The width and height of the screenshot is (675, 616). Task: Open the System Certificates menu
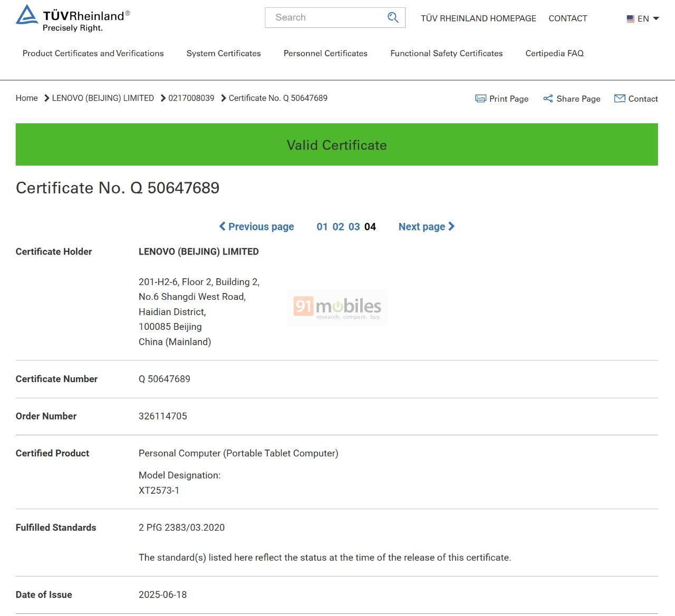coord(224,53)
